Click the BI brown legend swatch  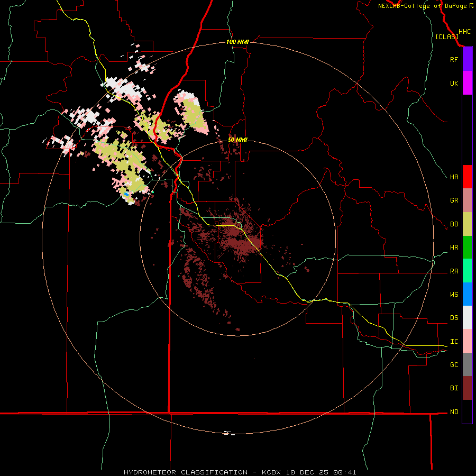tap(467, 388)
